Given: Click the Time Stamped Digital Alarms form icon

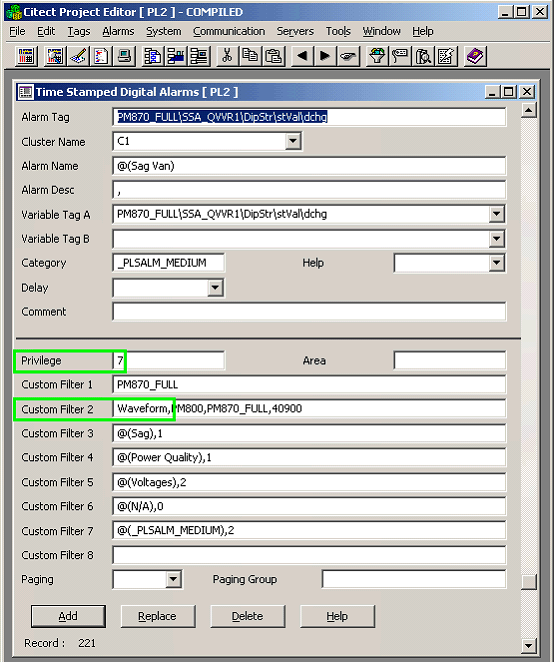Looking at the screenshot, I should click(x=26, y=92).
